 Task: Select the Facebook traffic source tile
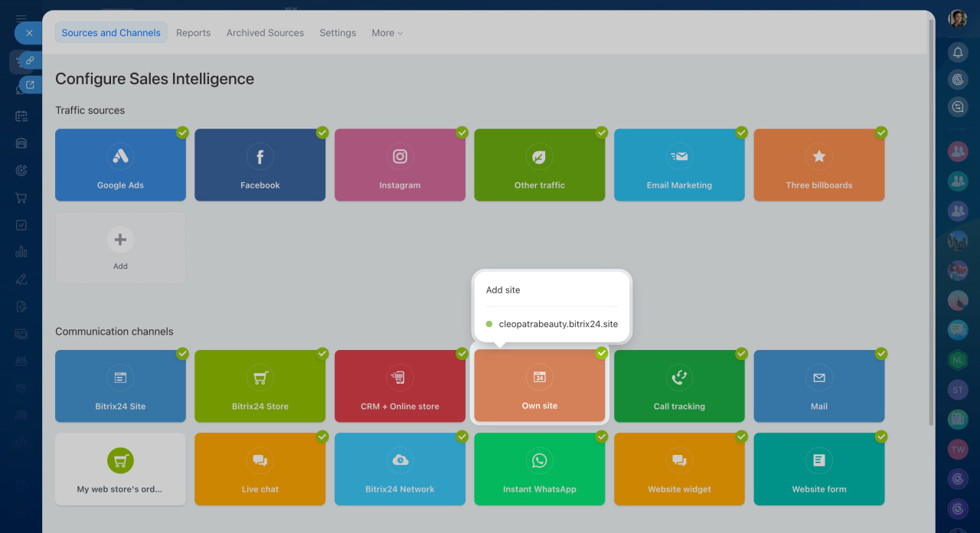(x=260, y=165)
